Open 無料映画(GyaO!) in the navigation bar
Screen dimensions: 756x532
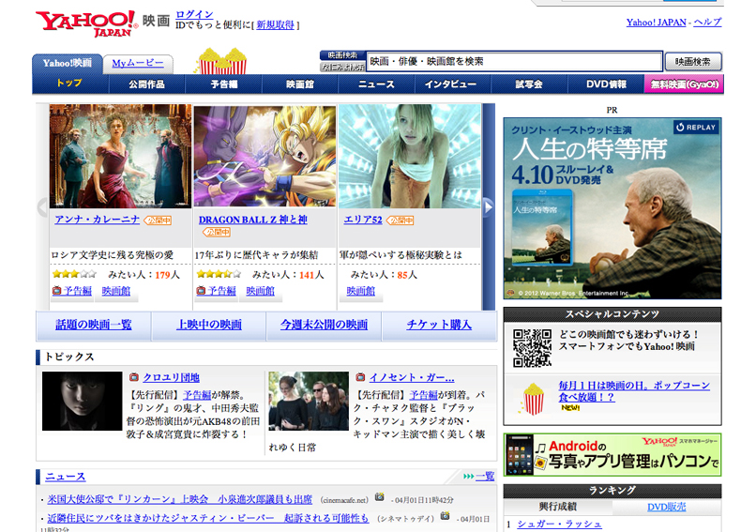tap(683, 84)
